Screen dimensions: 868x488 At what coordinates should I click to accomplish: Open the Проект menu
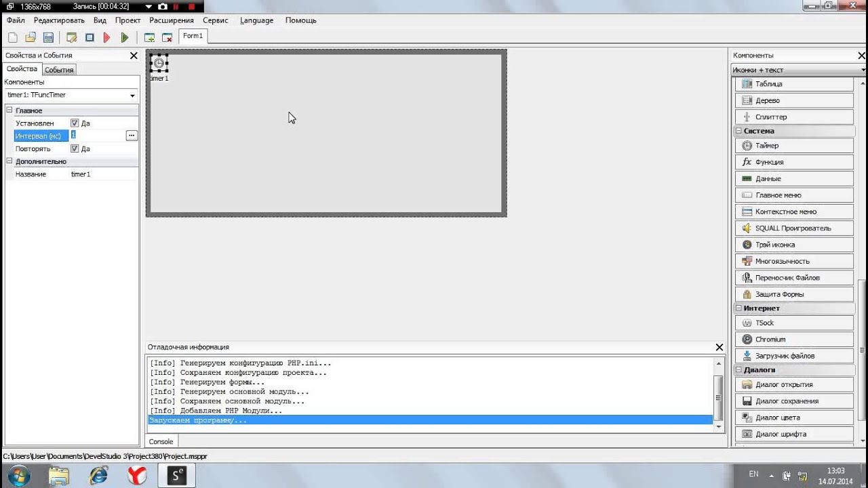128,20
